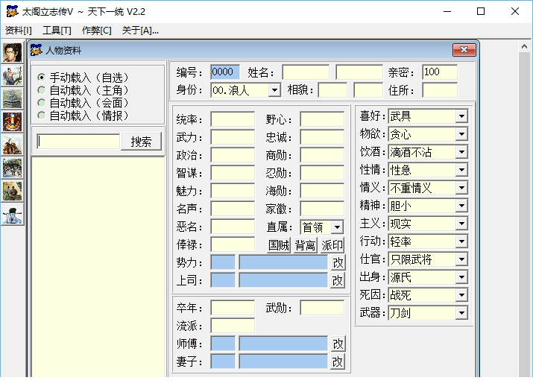Image resolution: width=533 pixels, height=392 pixels.
Task: Expand the 精神 dropdown showing 胆小
Action: tap(461, 206)
